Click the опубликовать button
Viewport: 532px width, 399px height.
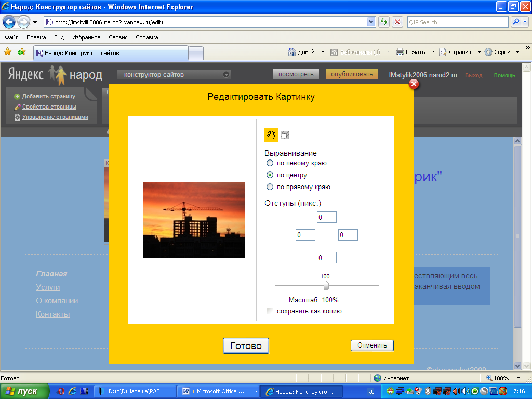[x=352, y=74]
